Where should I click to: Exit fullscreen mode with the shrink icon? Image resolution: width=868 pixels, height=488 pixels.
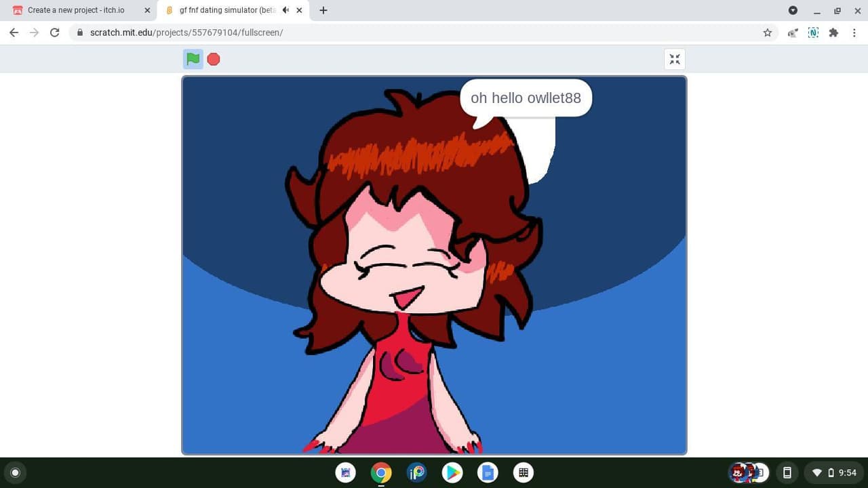[x=675, y=59]
